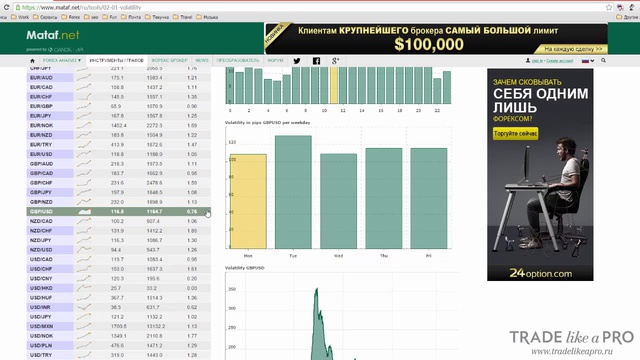Click the search magnifier icon
This screenshot has height=360, width=640.
tap(603, 60)
